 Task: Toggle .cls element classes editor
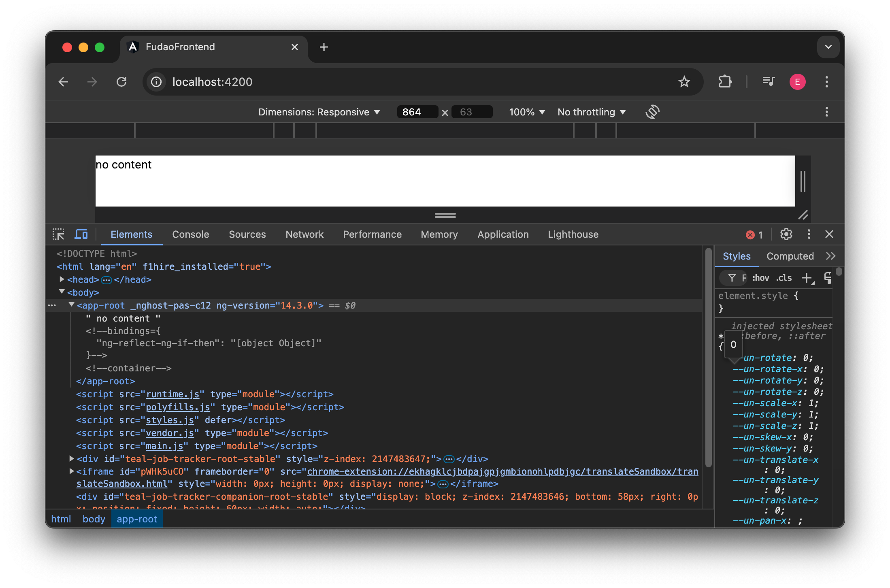pos(784,278)
